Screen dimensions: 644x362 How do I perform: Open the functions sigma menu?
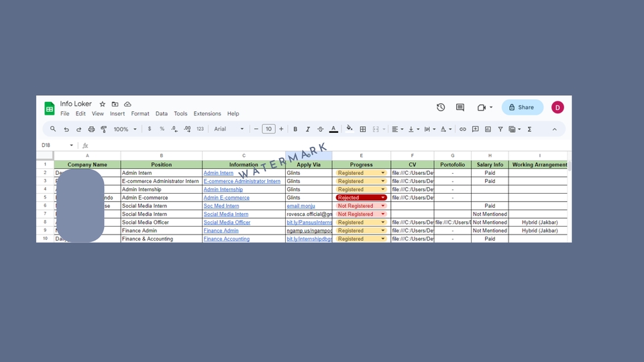529,129
